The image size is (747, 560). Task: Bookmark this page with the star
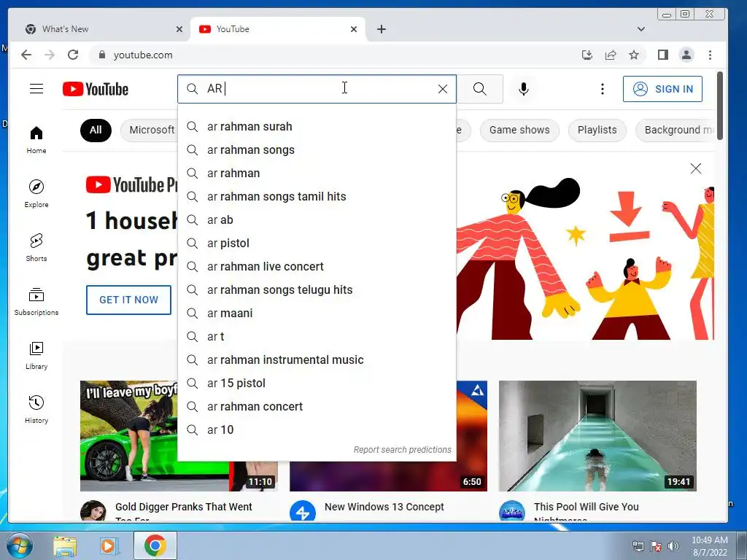tap(634, 55)
